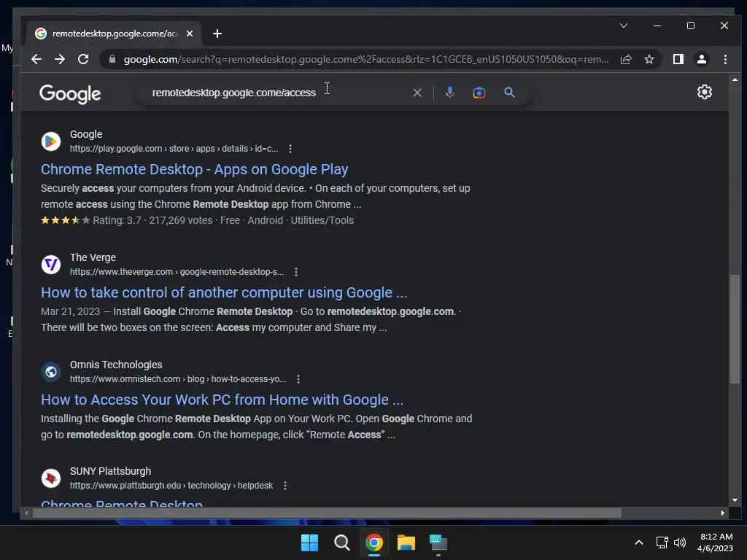Open more options for SUNY Plattsburgh result
747x560 pixels.
point(285,486)
